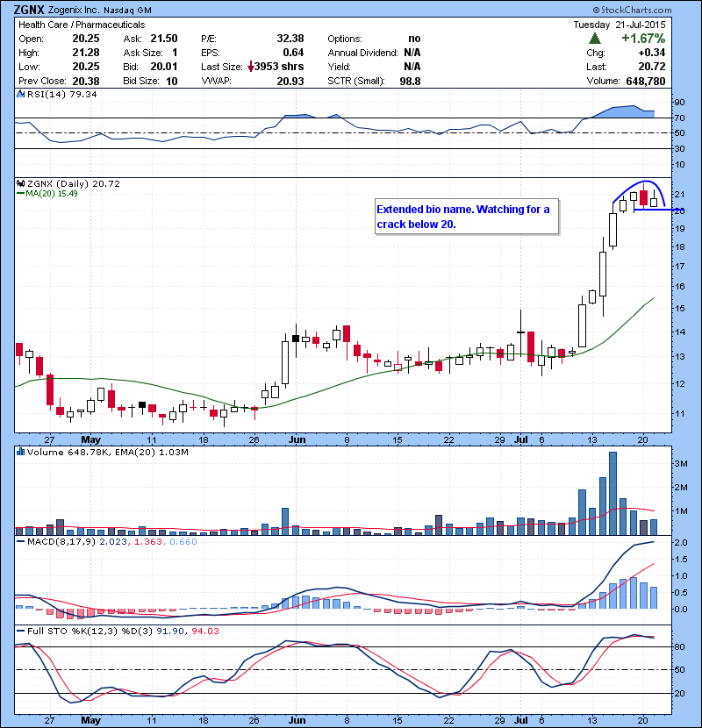The image size is (702, 728).
Task: Click the Jun label under the price chart
Action: pyautogui.click(x=297, y=439)
